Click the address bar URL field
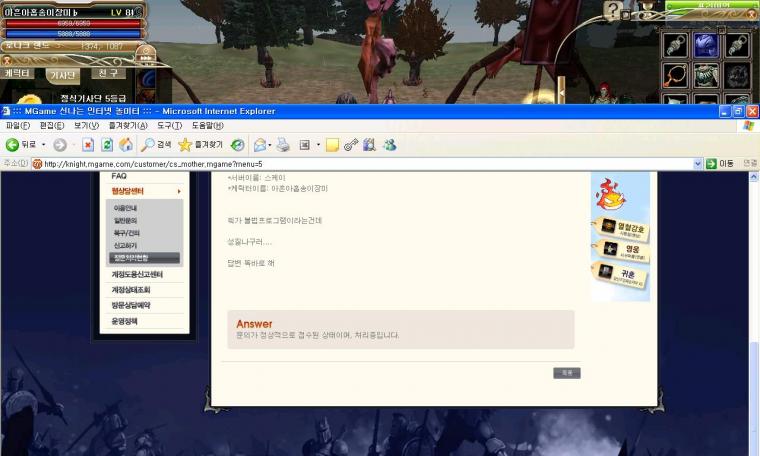Image resolution: width=760 pixels, height=456 pixels. pos(364,164)
